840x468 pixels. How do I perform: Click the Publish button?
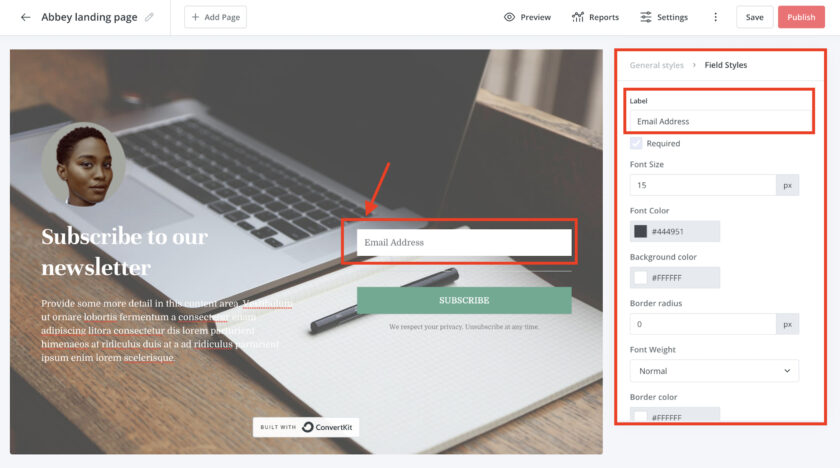801,17
